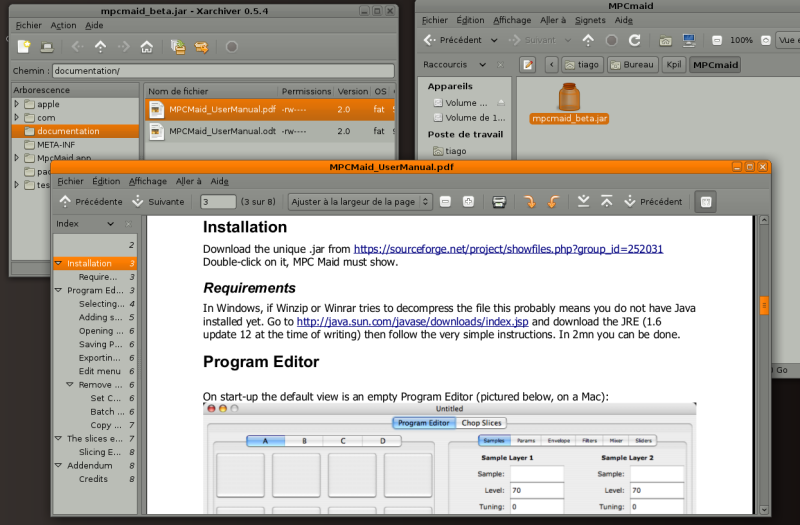Open the Ajuster à la largeur zoom dropdown
800x525 pixels.
(x=360, y=202)
